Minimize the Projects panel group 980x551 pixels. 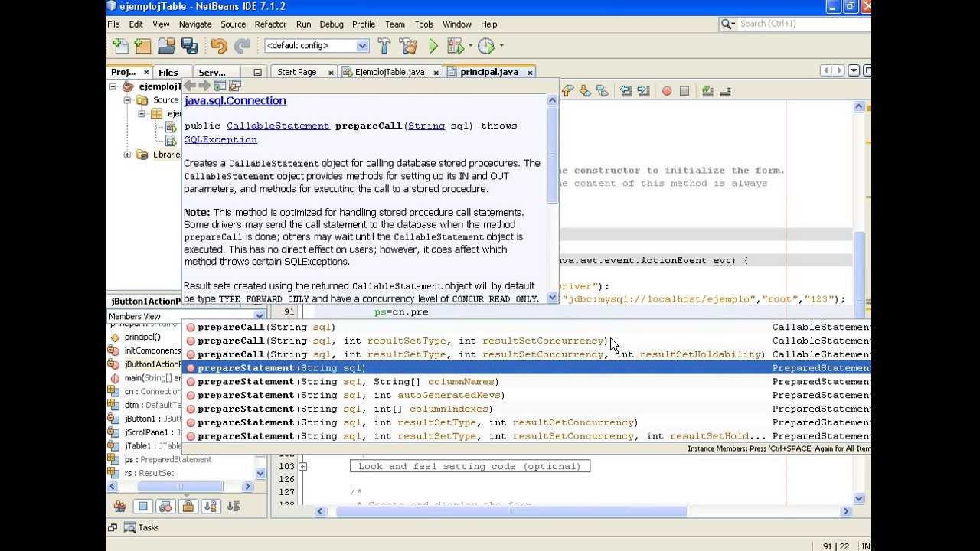[x=257, y=73]
